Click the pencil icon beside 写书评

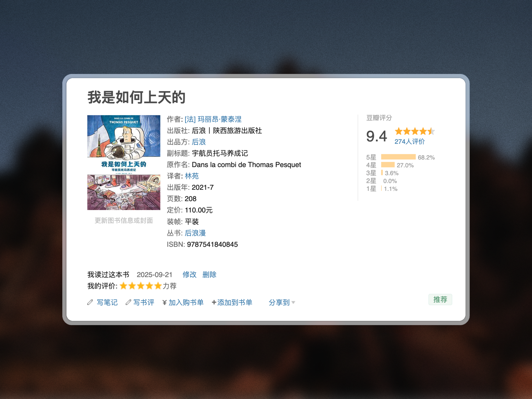tap(128, 302)
